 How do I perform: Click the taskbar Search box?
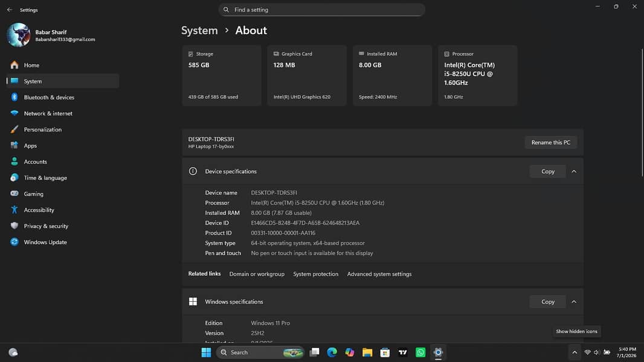coord(260,352)
